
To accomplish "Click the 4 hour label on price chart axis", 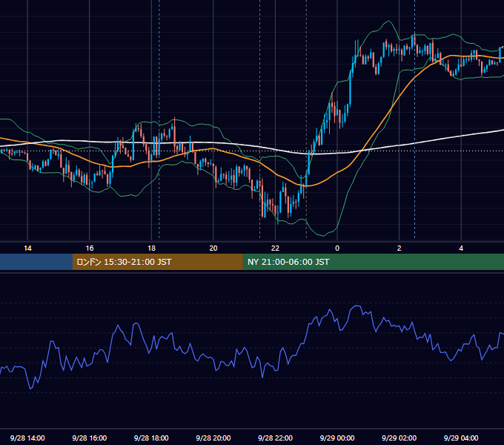I will click(461, 248).
